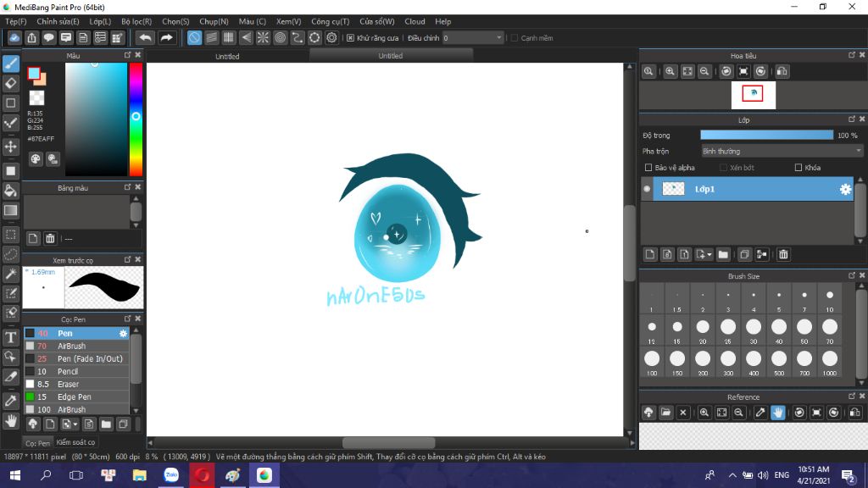Screen dimensions: 868x488
Task: Show hidden system tray icons chevron
Action: pyautogui.click(x=732, y=475)
